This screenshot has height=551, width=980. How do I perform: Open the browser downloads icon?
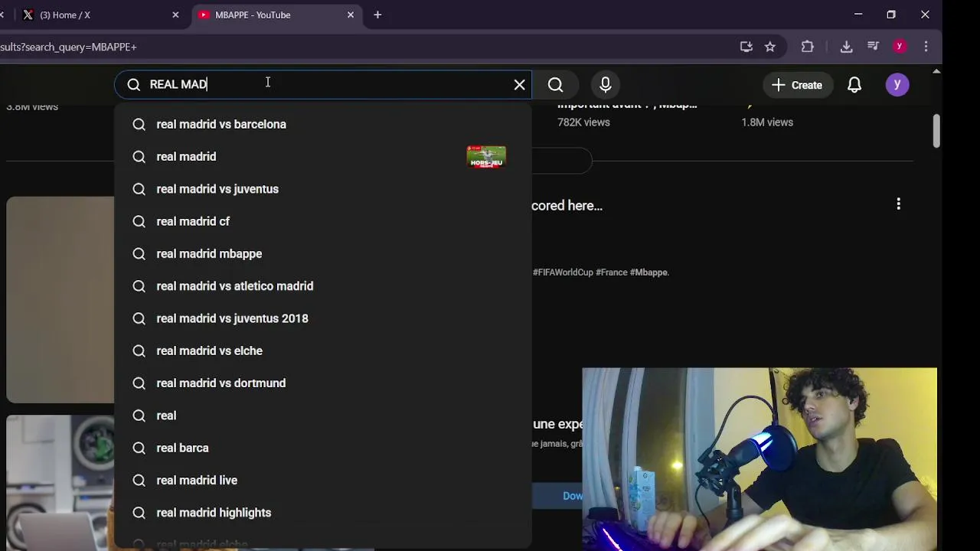(846, 47)
